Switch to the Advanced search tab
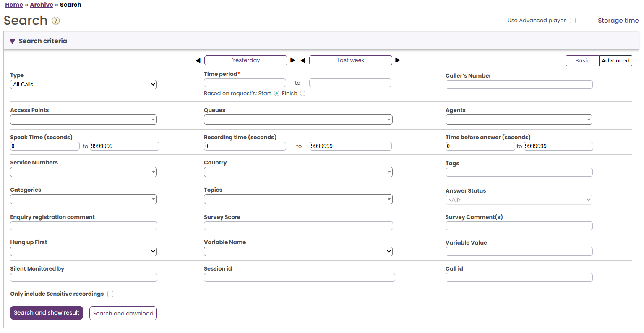Viewport: 644px width, 333px height. click(x=615, y=61)
